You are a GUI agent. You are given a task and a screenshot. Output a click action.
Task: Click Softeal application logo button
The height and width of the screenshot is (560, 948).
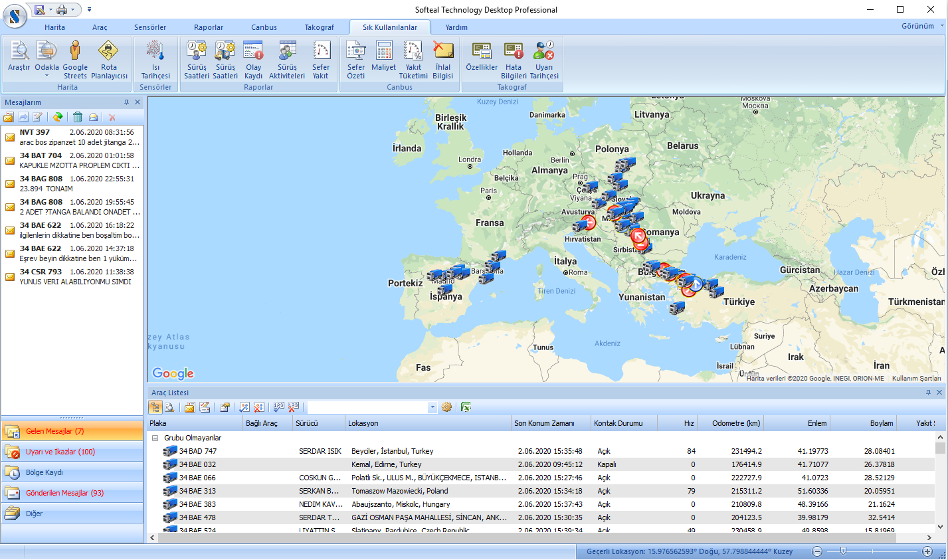click(x=15, y=15)
